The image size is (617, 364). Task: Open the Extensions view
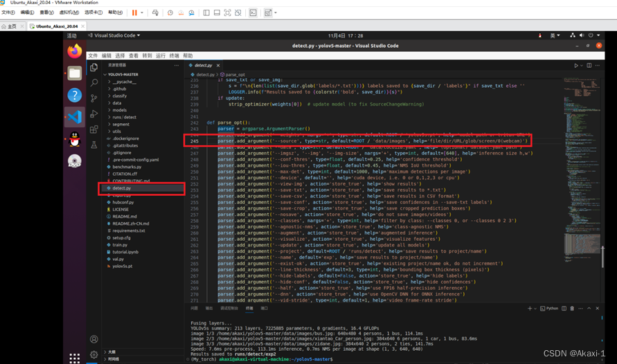(93, 129)
